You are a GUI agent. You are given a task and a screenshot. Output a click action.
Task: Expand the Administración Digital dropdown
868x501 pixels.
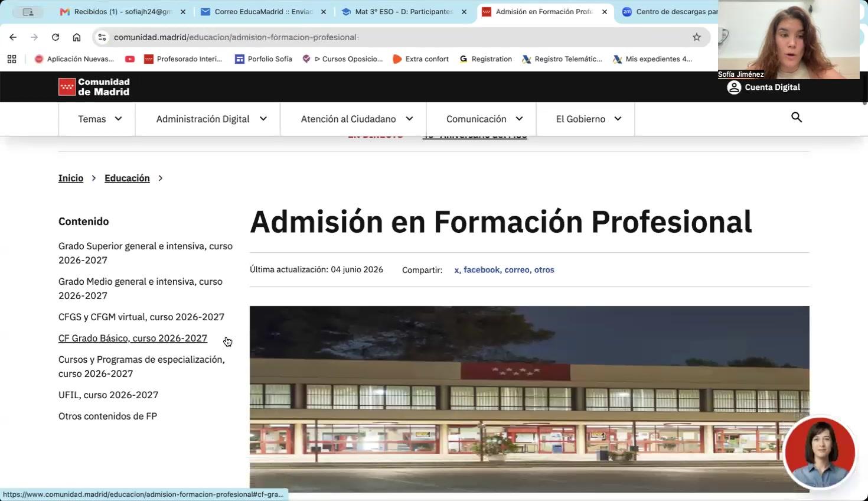(x=211, y=119)
